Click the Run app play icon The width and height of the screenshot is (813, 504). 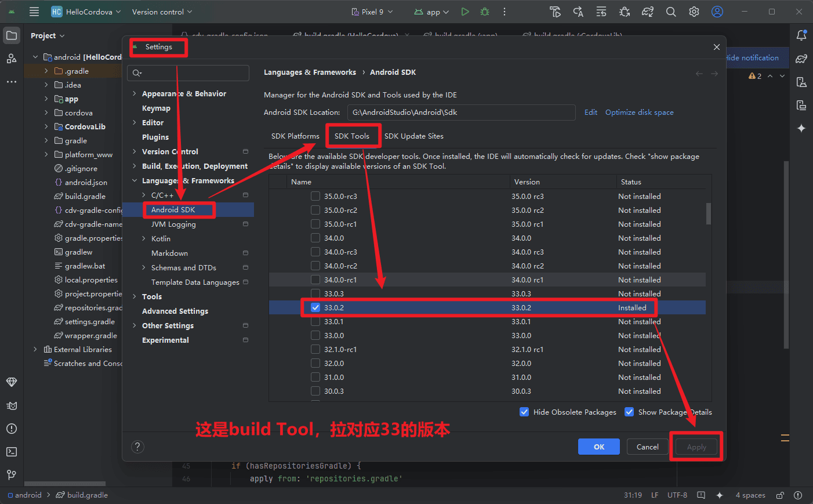click(x=465, y=12)
